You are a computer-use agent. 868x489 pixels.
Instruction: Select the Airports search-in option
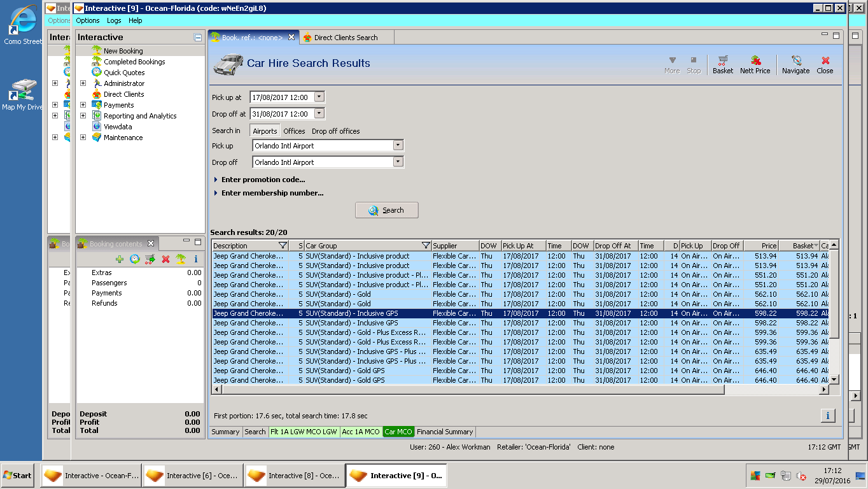265,131
